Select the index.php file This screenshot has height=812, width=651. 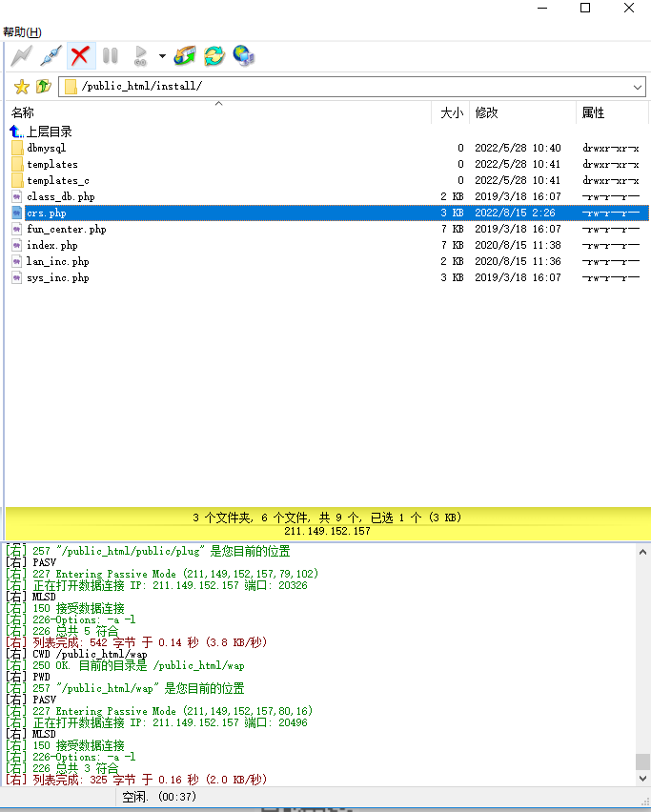pos(52,245)
